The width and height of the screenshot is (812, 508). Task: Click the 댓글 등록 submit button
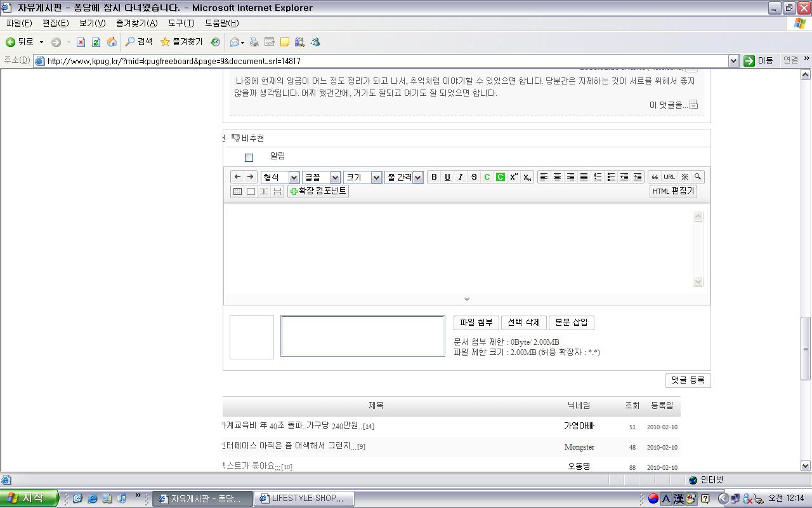[x=688, y=380]
